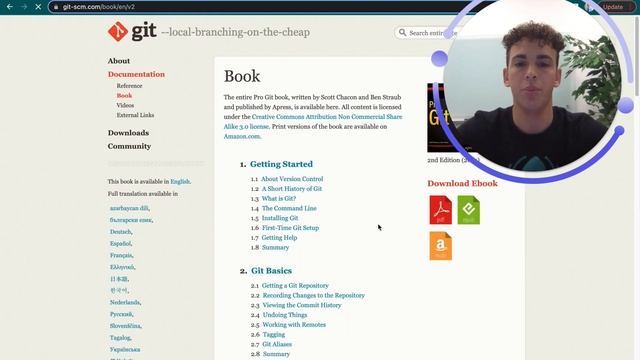Open About Version Control section
640x360 pixels.
292,179
